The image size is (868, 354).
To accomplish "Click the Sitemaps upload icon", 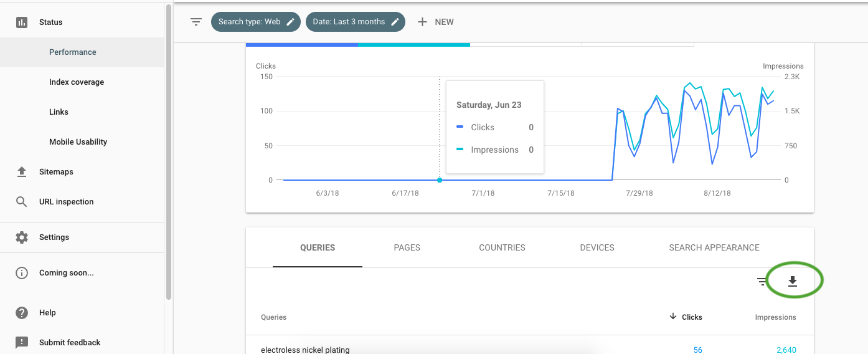I will point(22,171).
